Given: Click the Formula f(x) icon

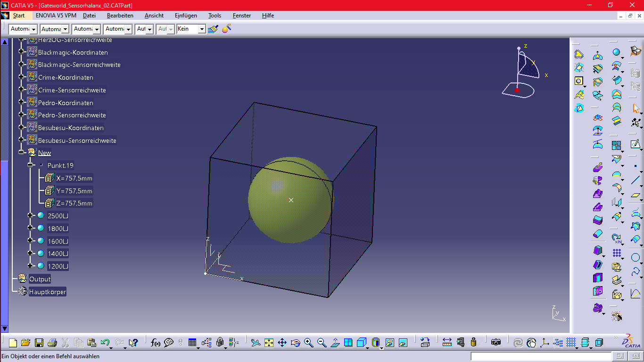Looking at the screenshot, I should click(156, 343).
